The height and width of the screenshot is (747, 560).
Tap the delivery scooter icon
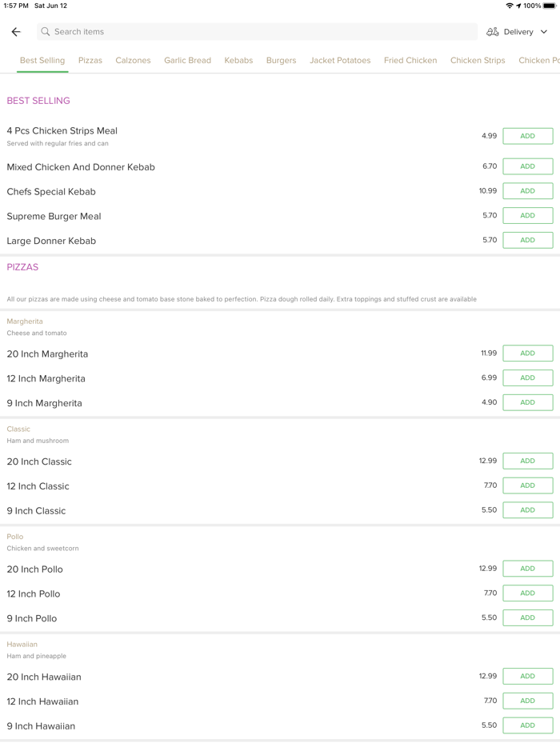coord(493,32)
